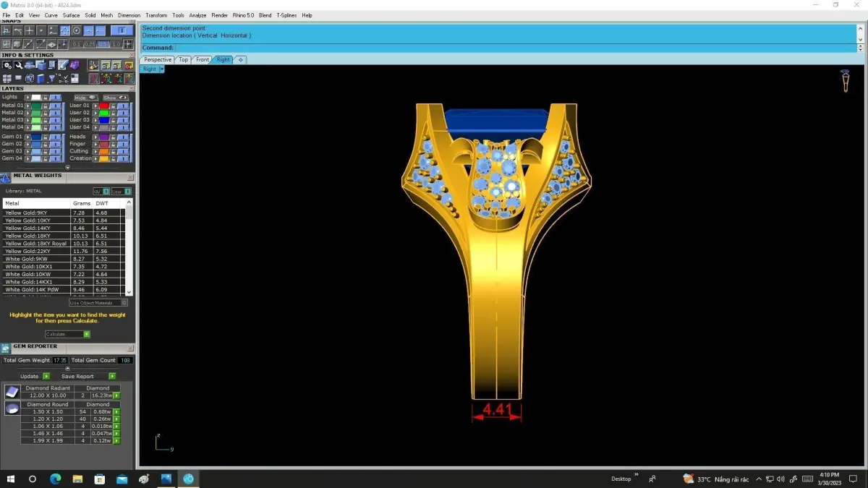868x488 pixels.
Task: Click the Metal Weights panel icon
Action: point(5,178)
